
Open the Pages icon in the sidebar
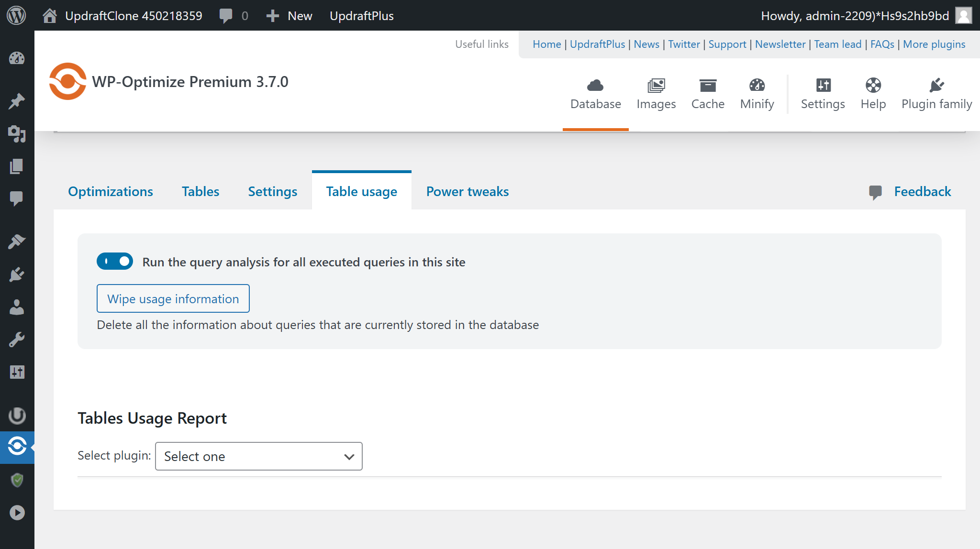[17, 166]
